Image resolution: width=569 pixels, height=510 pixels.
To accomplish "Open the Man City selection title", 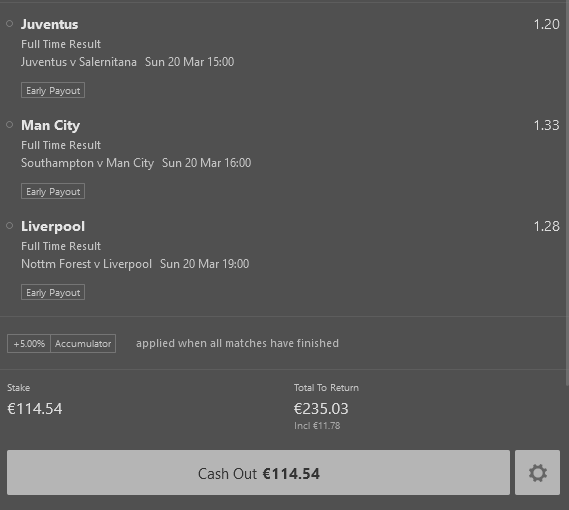I will (x=50, y=126).
